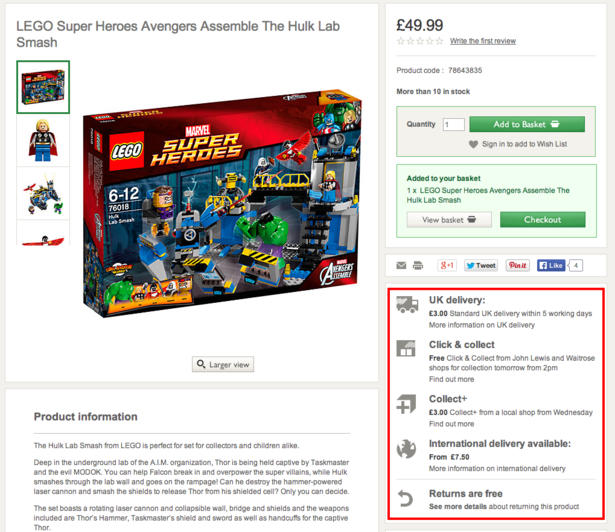Click the Facebook Like button

click(x=551, y=266)
